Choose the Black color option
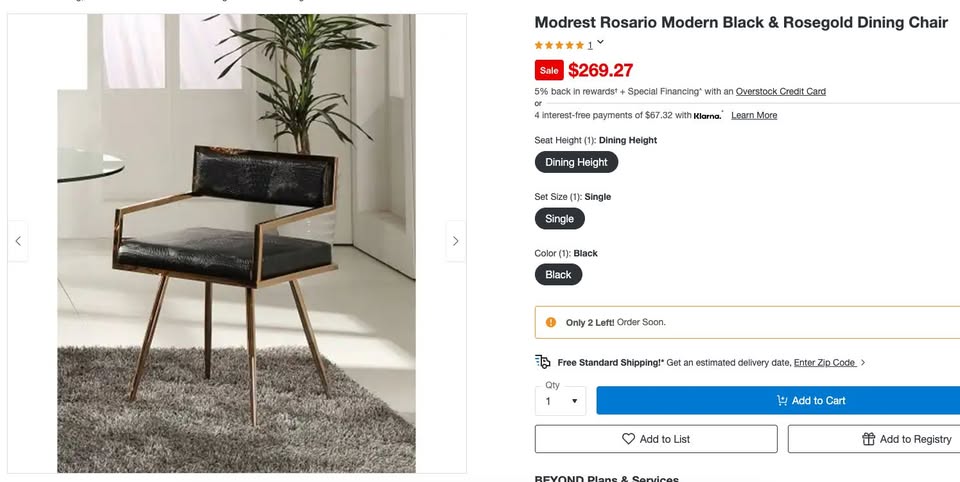 pyautogui.click(x=558, y=275)
